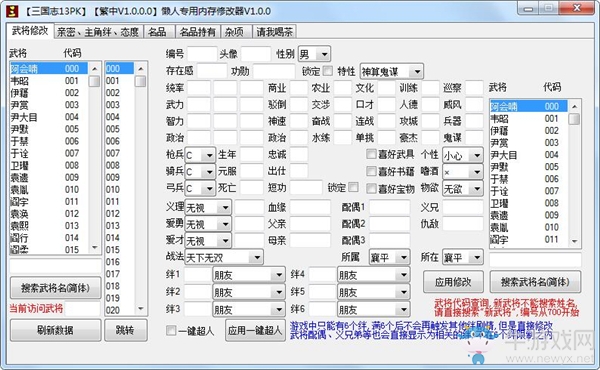Toggle the 锁定 checkbox beside 功勋
Screen dimensions: 600x370
point(328,71)
